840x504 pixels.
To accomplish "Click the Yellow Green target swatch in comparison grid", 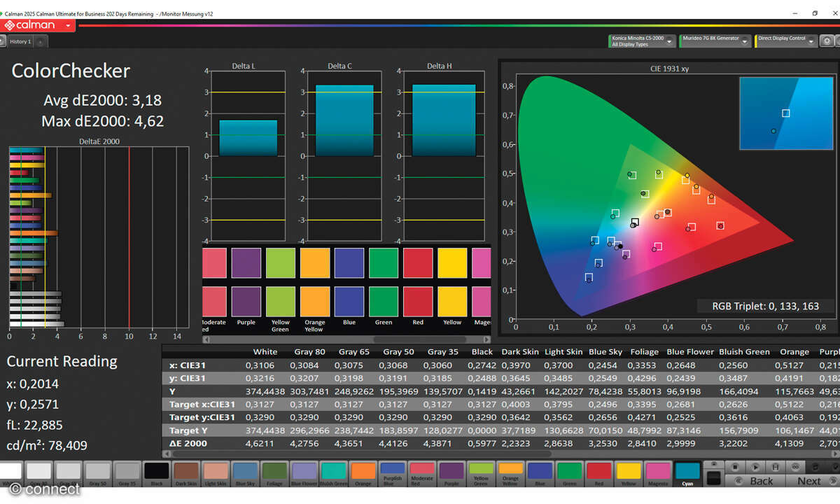I will (x=280, y=301).
